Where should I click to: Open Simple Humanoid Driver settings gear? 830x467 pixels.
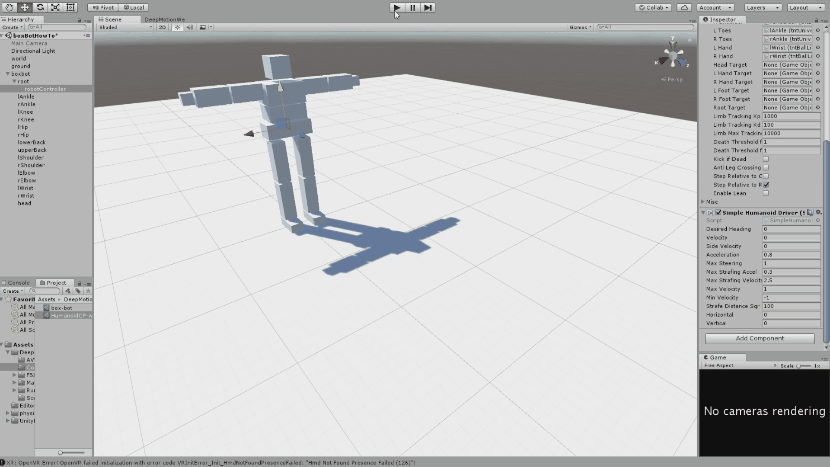(x=818, y=212)
